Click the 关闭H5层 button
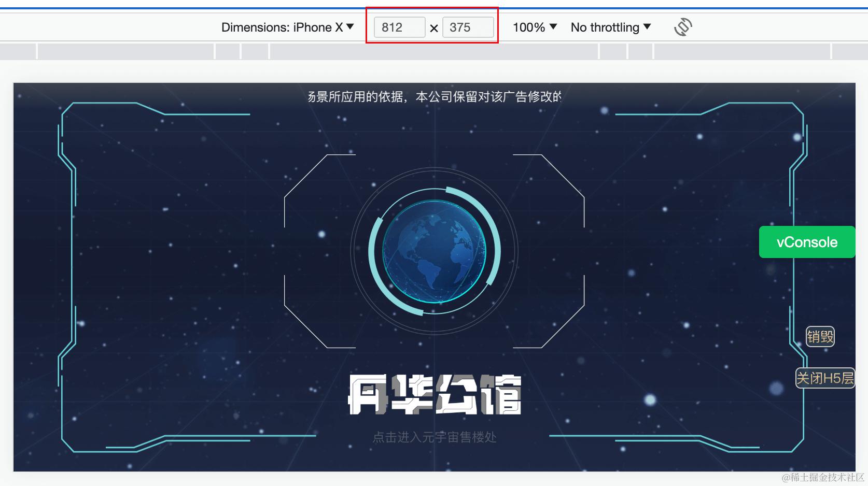Screen dimensions: 868x486 825,378
